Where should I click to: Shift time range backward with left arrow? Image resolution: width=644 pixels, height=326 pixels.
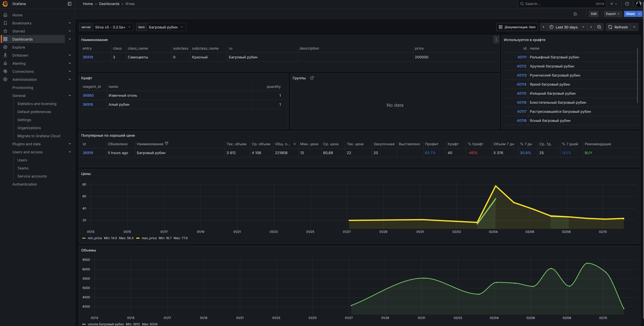[x=543, y=27]
